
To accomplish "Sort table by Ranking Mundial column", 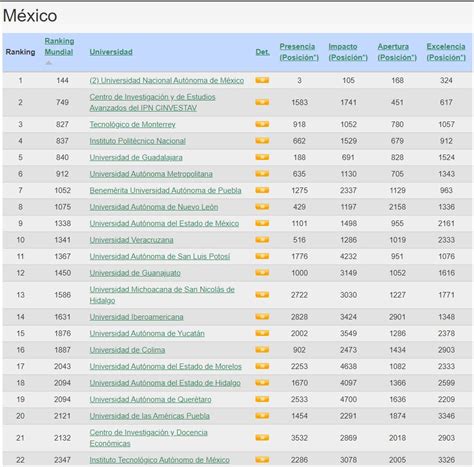I will pyautogui.click(x=59, y=47).
